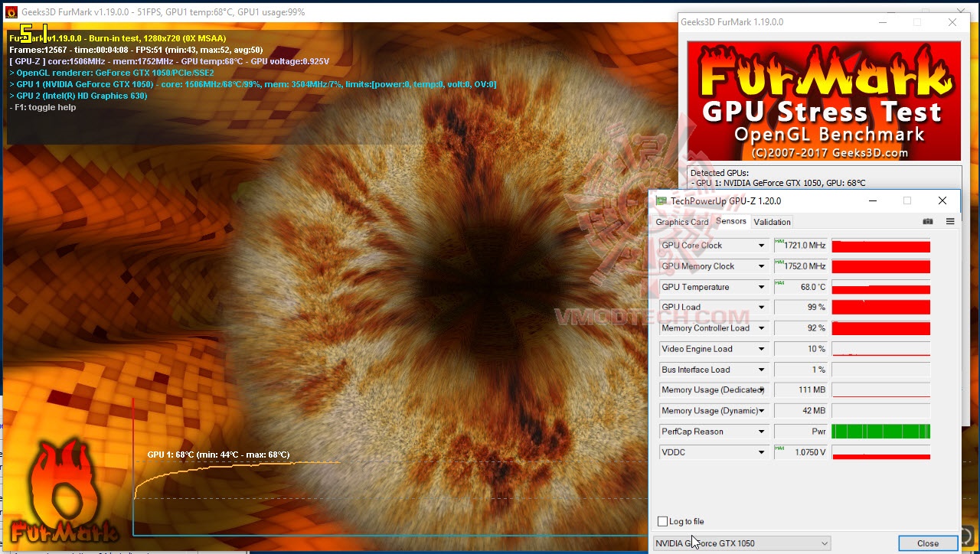The height and width of the screenshot is (554, 980).
Task: Click the "Detected GPUs:" text in FurMark window
Action: [720, 173]
